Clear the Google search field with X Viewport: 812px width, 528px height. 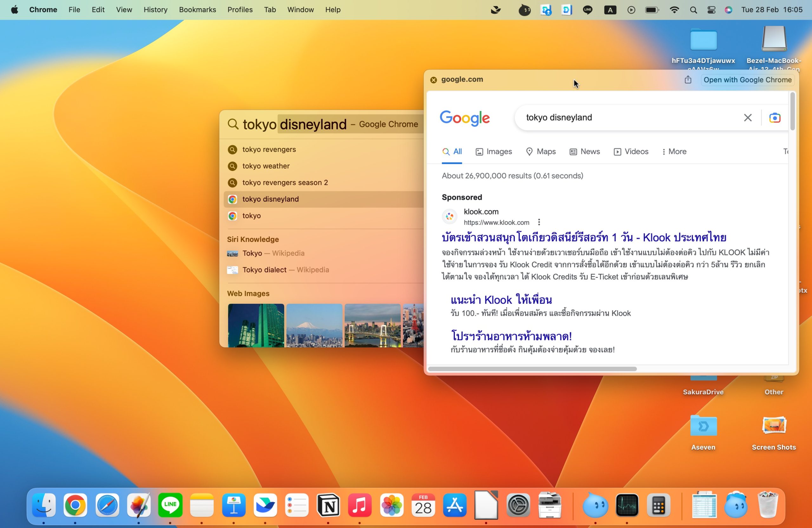click(x=748, y=118)
